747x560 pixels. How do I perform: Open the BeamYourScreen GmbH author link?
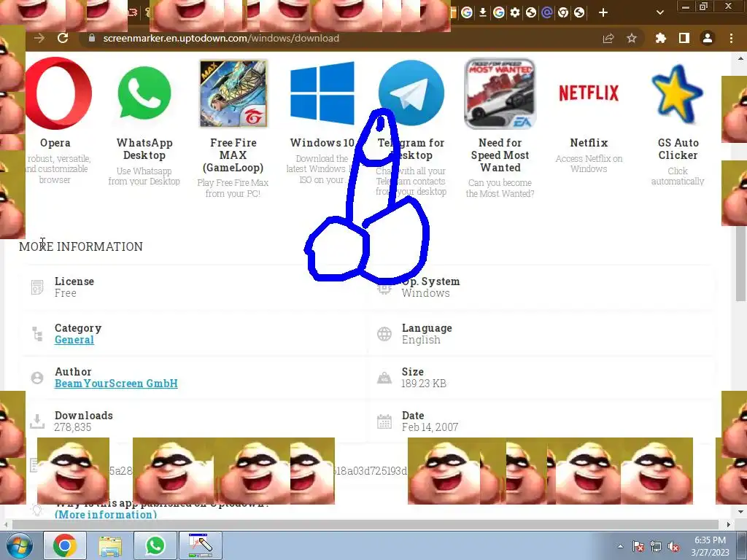tap(116, 384)
